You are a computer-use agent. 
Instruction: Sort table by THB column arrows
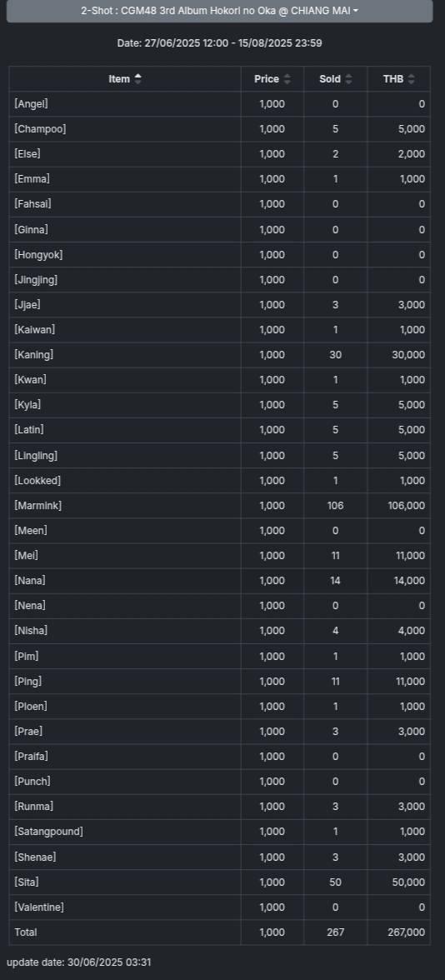[411, 78]
